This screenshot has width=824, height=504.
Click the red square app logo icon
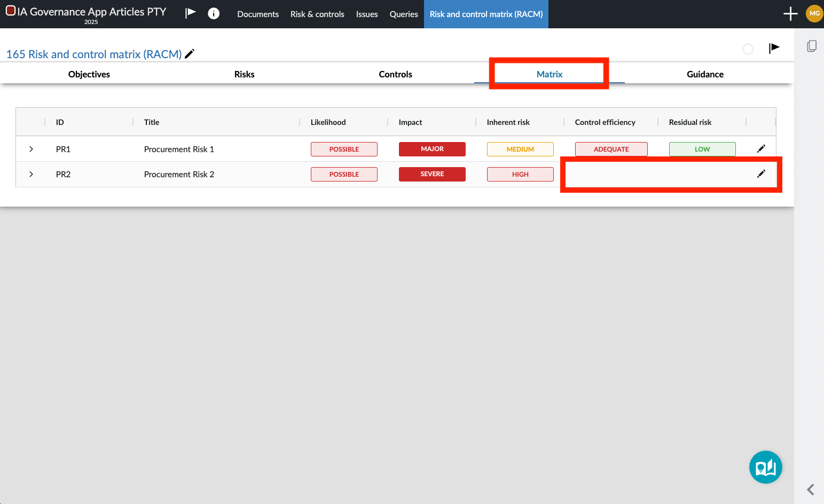11,10
